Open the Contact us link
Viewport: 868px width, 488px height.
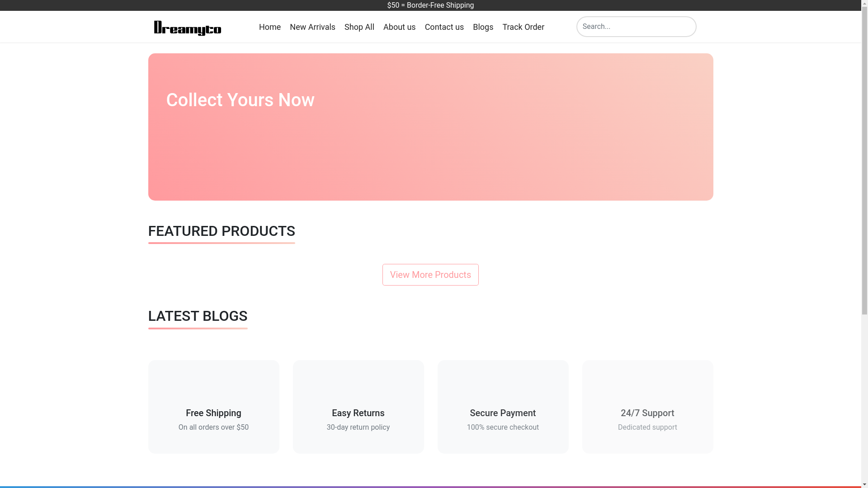(444, 27)
